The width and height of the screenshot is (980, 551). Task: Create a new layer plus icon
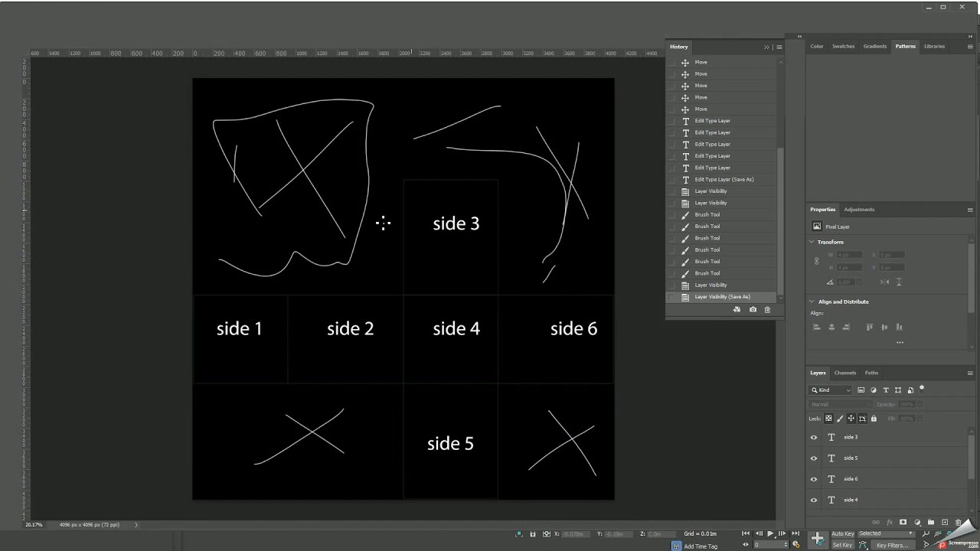[945, 522]
